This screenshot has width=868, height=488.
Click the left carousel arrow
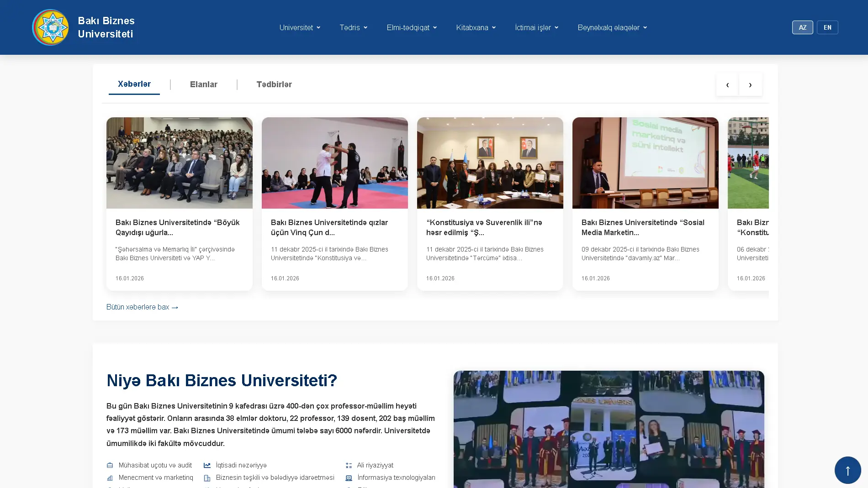coord(727,84)
